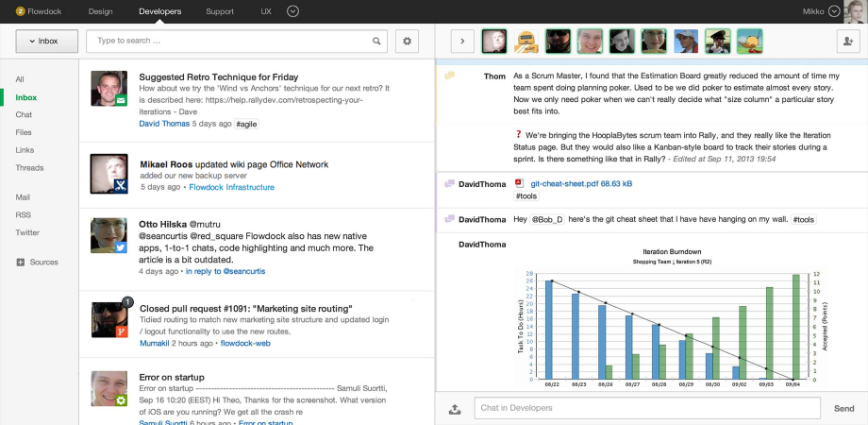
Task: Click the PDF file icon
Action: pos(519,183)
